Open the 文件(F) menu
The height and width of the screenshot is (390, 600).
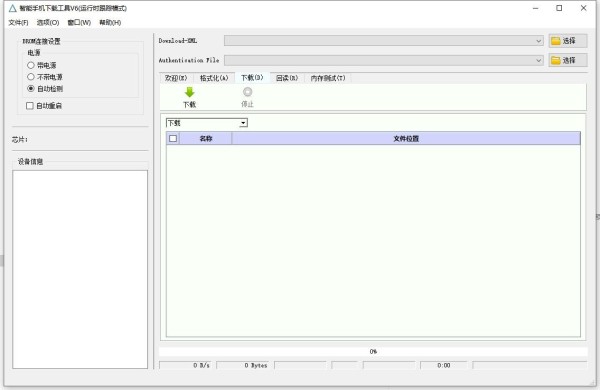tap(18, 23)
